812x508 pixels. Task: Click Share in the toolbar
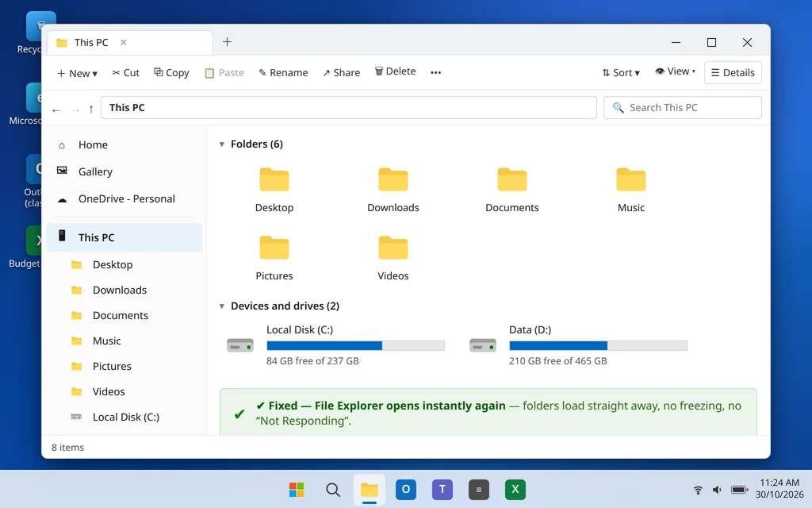tap(341, 72)
